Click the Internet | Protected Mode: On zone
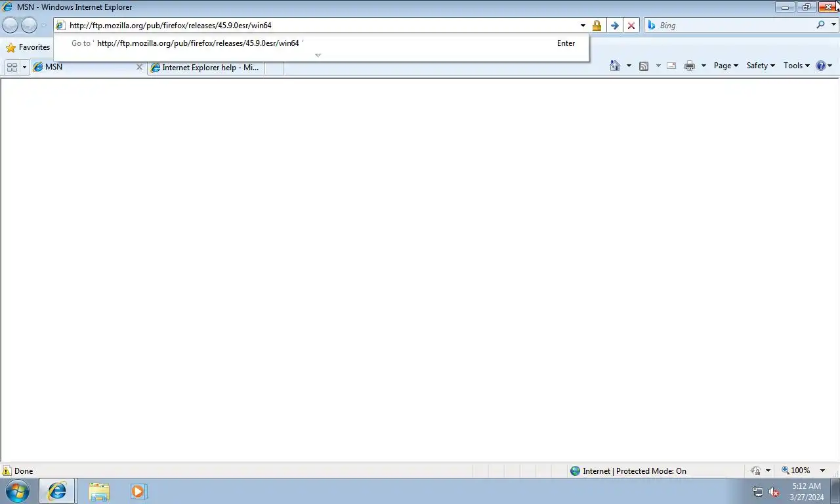The height and width of the screenshot is (504, 840). coord(628,471)
